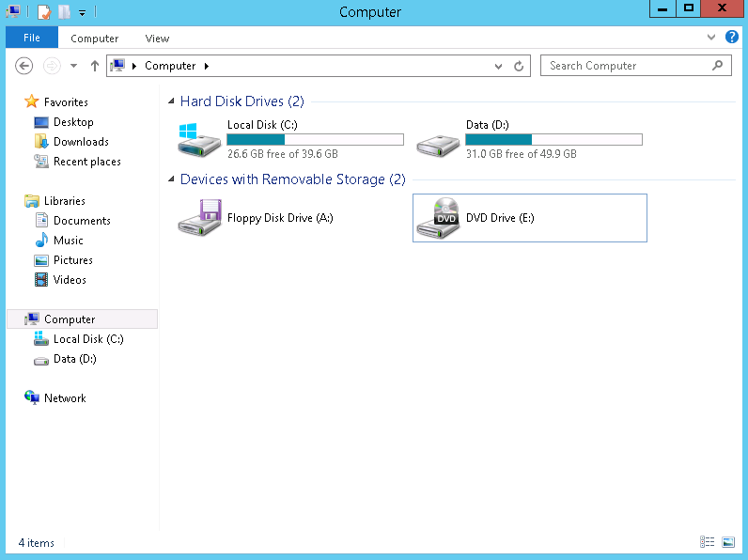Switch to the View ribbon tab
This screenshot has height=560, width=748.
point(157,39)
